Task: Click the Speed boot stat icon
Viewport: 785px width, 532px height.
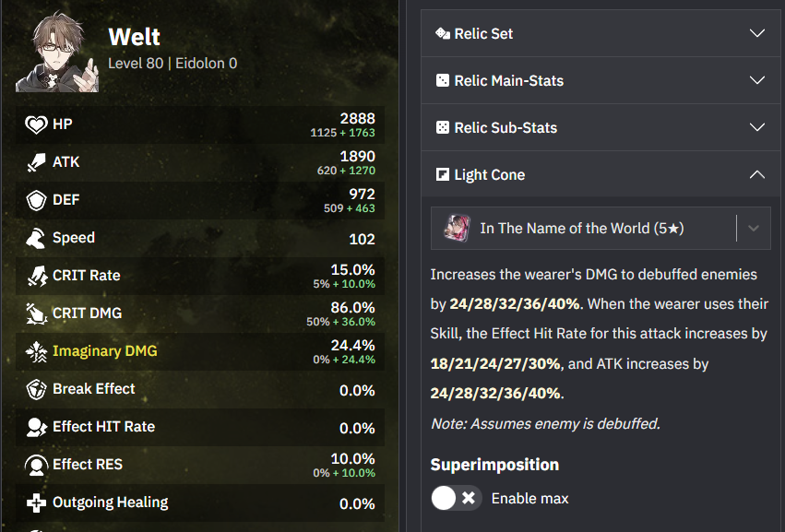Action: pos(36,238)
